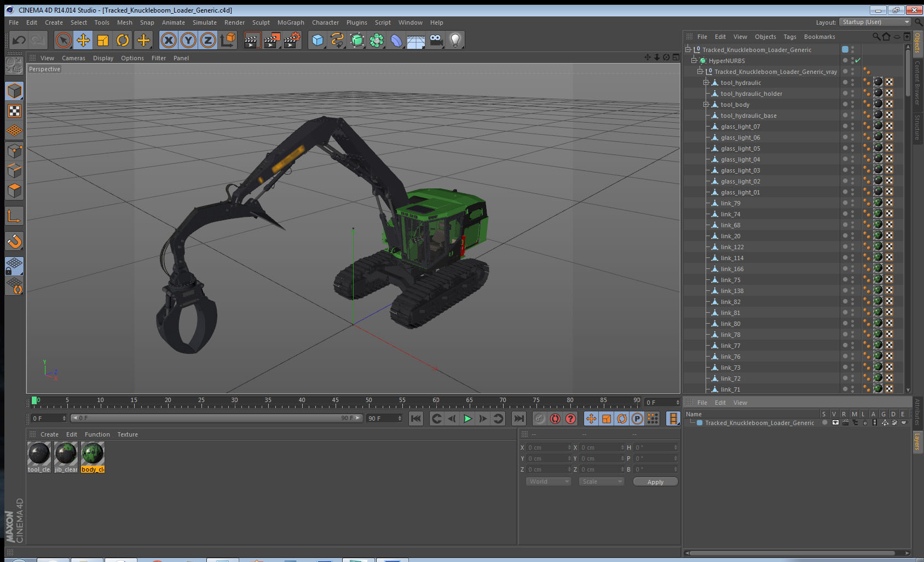Open the Character menu
Viewport: 924px width, 562px height.
[325, 22]
